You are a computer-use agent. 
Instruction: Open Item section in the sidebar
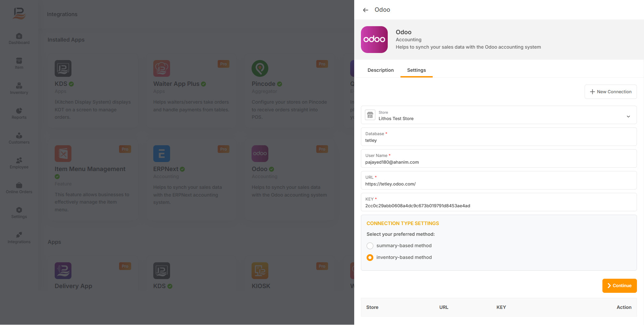point(19,64)
